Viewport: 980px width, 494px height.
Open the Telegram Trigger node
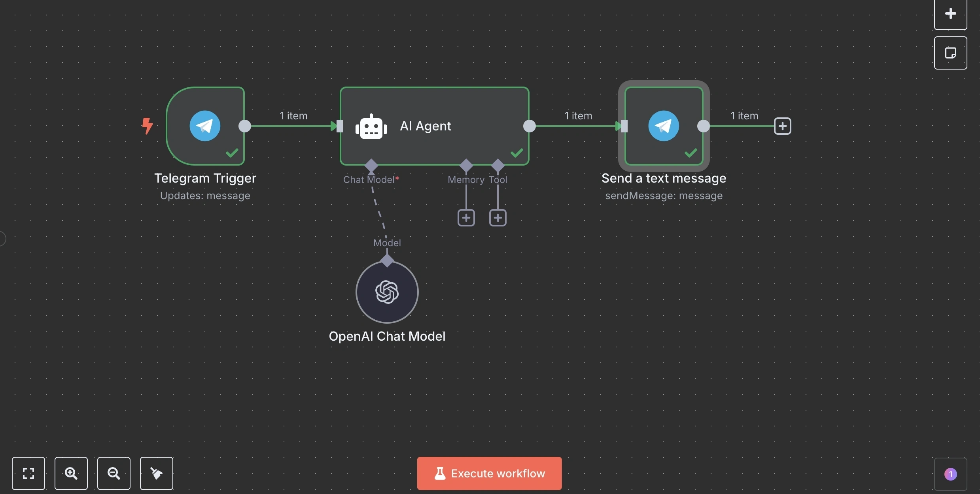pos(205,126)
